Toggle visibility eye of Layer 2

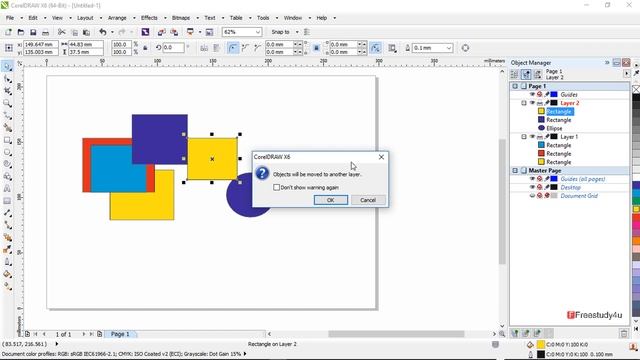532,103
